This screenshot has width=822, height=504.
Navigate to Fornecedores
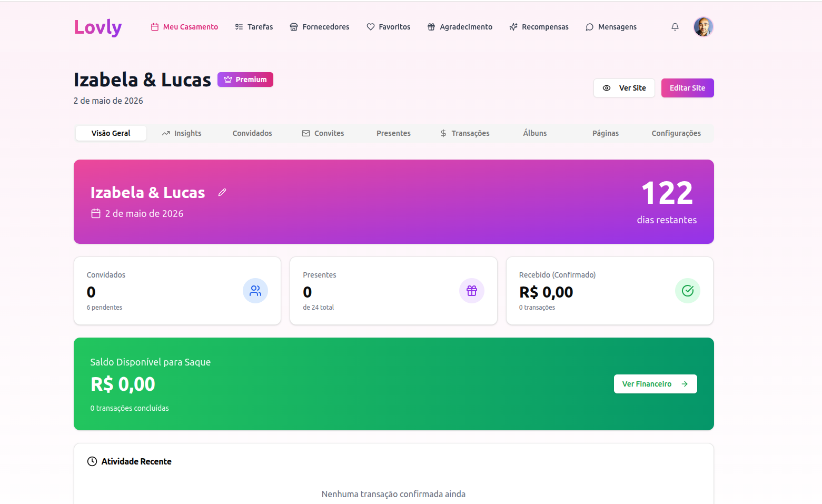[320, 27]
